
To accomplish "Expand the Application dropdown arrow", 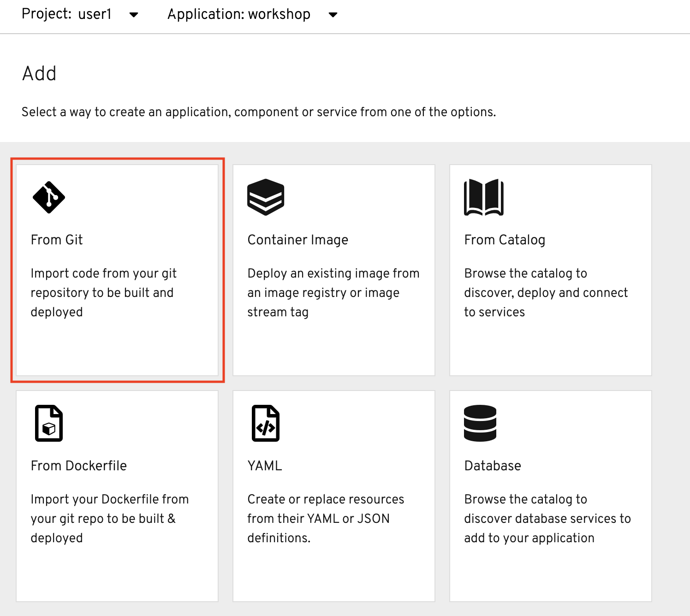I will (x=333, y=15).
